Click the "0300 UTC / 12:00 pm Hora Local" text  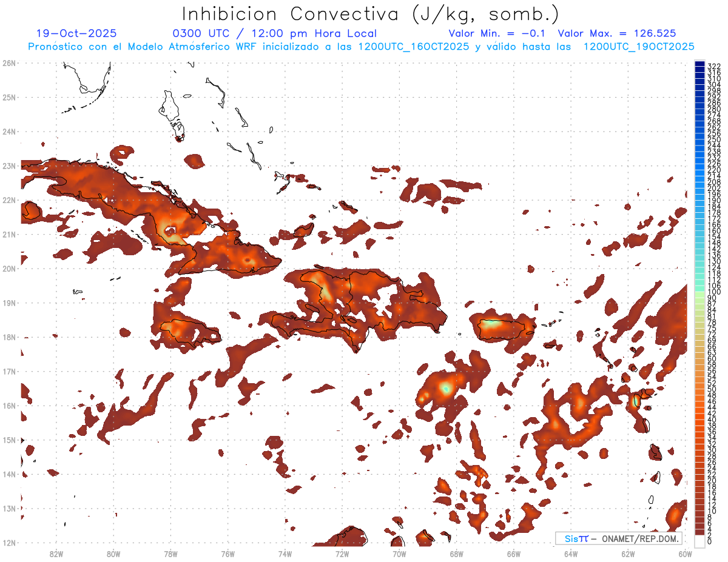click(274, 34)
